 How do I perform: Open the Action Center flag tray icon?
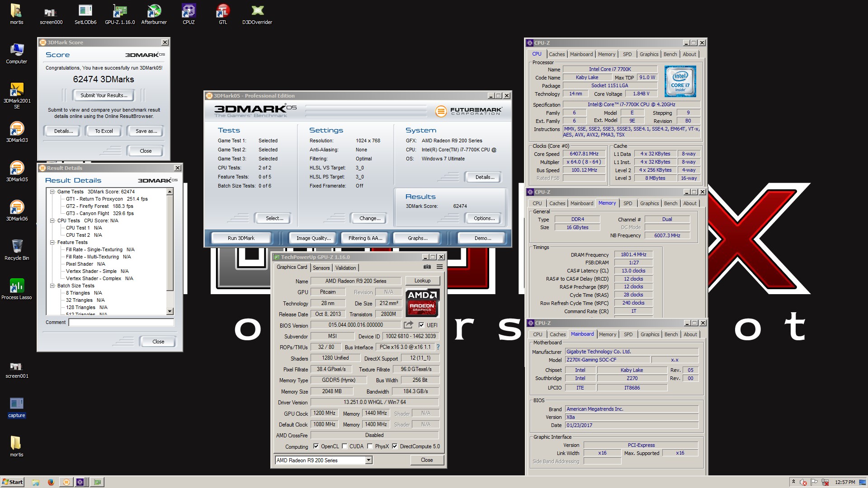pos(814,482)
